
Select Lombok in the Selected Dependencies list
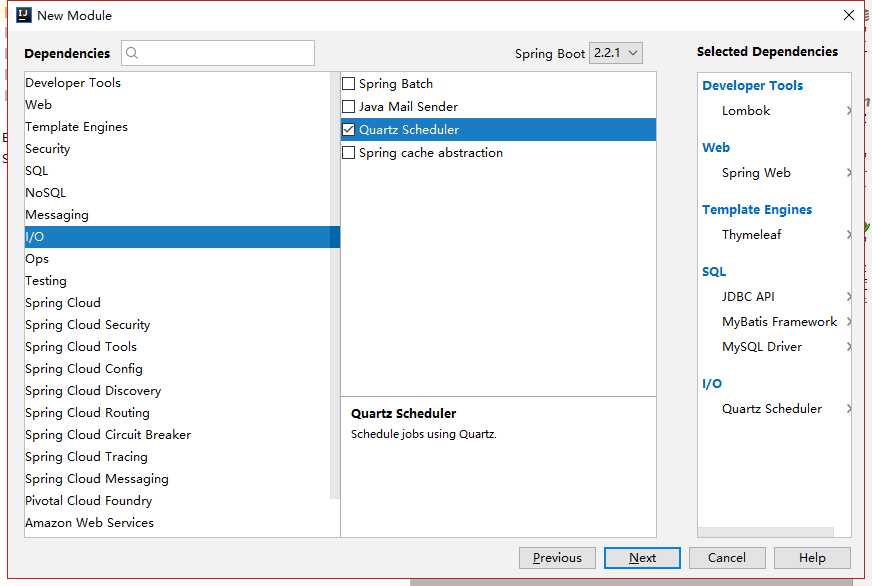746,111
